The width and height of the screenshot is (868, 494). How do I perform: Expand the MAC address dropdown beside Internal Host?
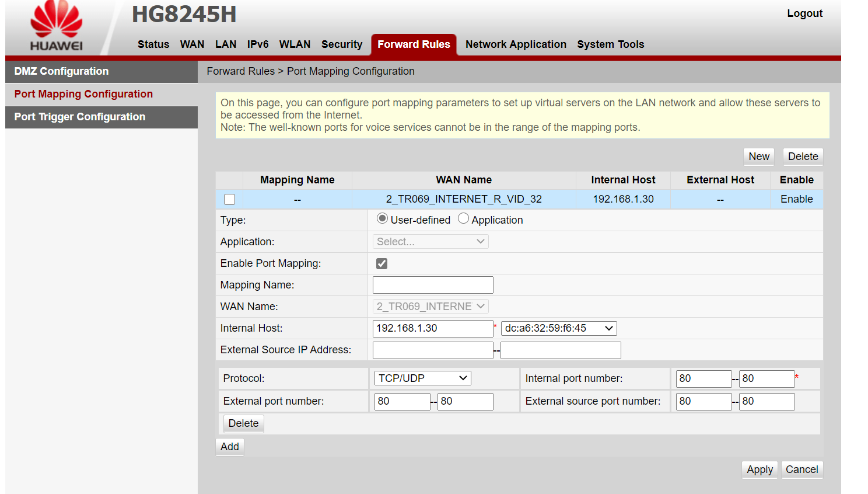point(559,328)
